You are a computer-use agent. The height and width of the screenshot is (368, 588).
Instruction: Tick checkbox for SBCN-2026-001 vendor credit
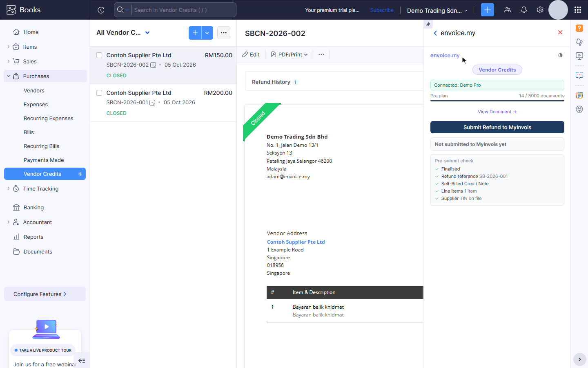point(99,93)
